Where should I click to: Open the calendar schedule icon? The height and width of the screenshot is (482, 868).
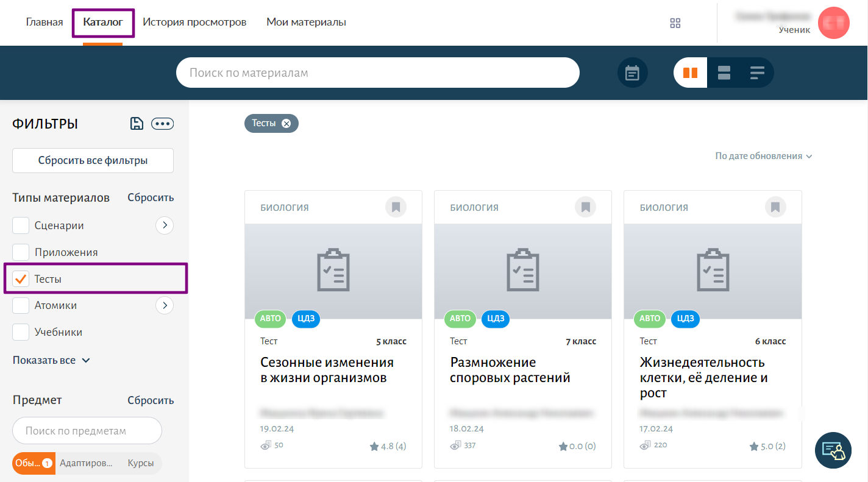(x=633, y=74)
